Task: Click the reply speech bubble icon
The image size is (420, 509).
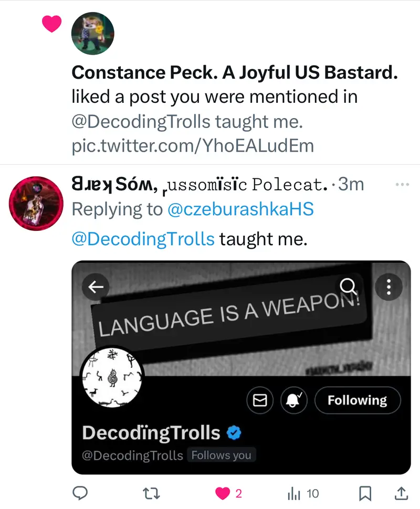Action: [x=79, y=493]
